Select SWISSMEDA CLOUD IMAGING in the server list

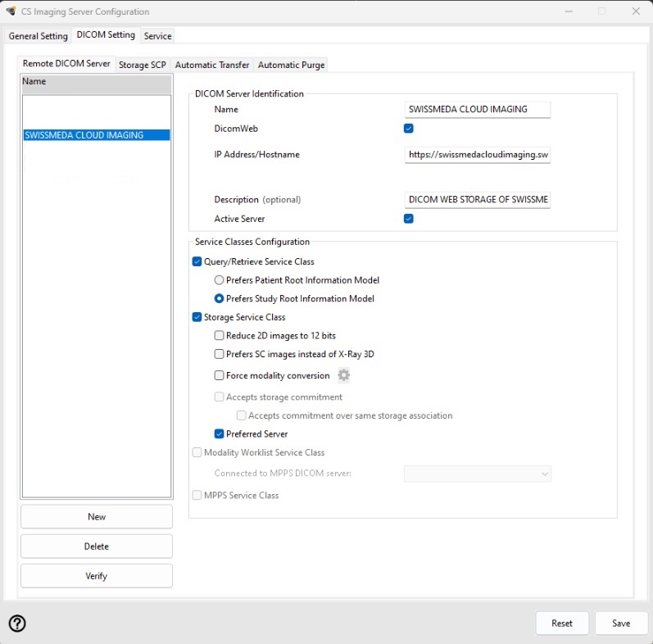pyautogui.click(x=84, y=135)
